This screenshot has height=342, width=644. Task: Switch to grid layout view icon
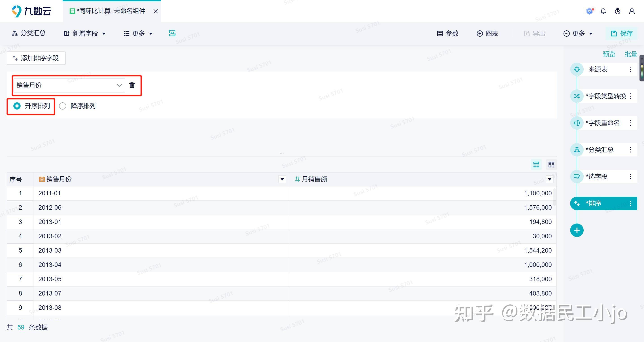tap(551, 165)
